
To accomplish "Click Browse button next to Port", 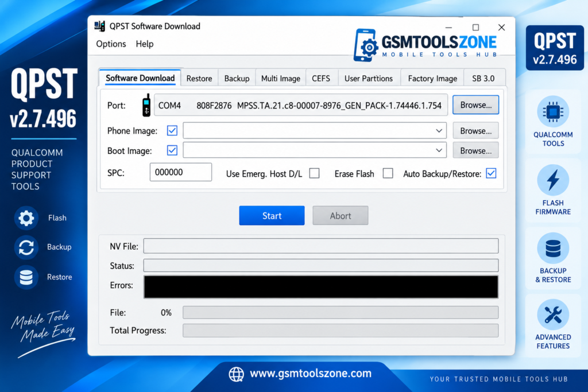I will click(475, 105).
